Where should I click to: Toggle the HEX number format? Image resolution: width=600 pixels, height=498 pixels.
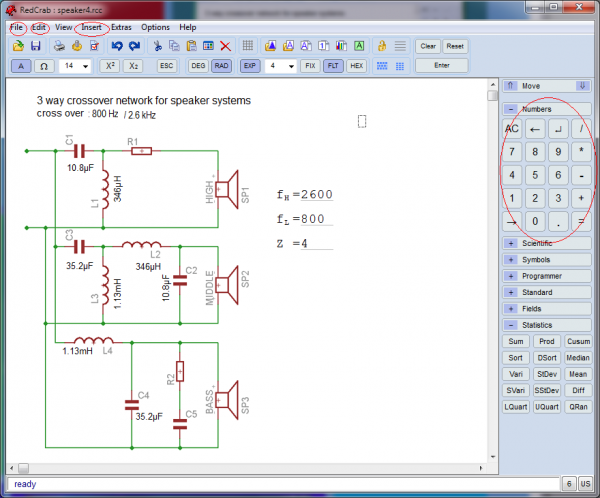point(357,66)
